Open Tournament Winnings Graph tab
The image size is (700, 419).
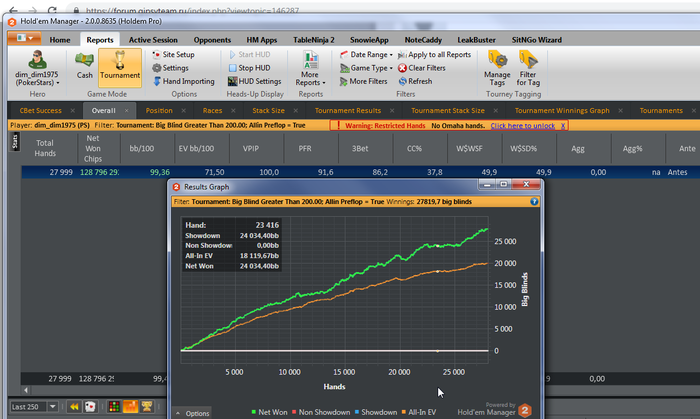point(562,111)
